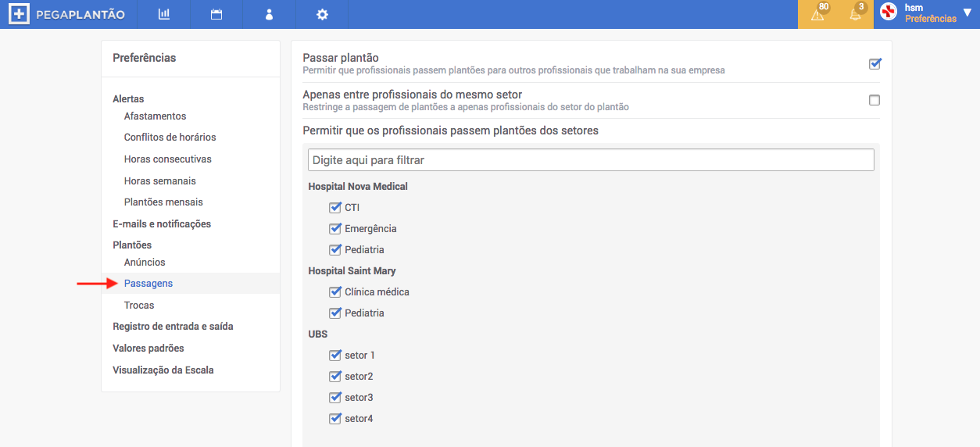
Task: Uncheck the setor3 checkbox
Action: 335,398
